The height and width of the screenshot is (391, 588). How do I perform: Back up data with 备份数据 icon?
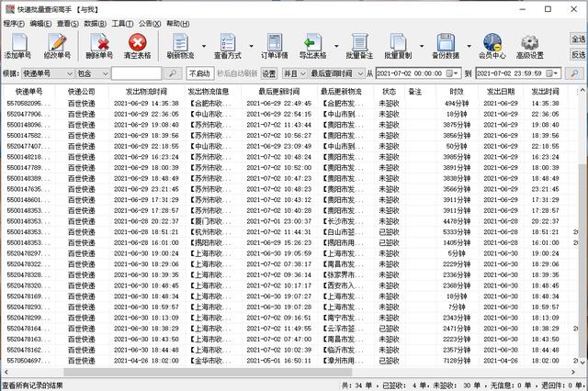click(x=446, y=46)
